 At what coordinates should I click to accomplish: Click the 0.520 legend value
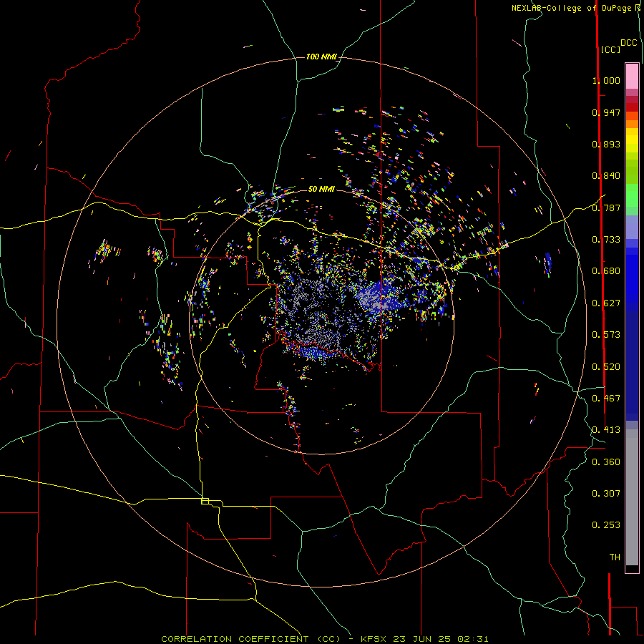[606, 367]
